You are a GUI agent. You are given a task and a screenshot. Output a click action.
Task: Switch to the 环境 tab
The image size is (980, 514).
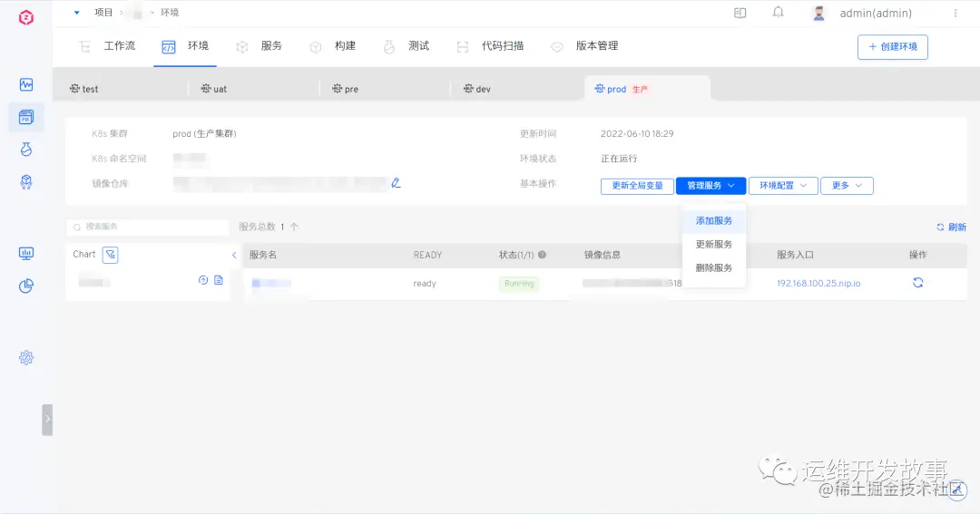(x=185, y=46)
